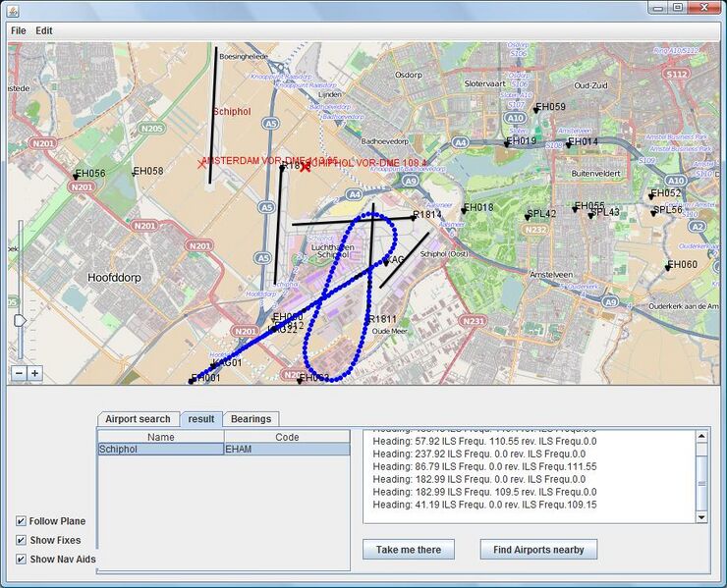The height and width of the screenshot is (588, 727).
Task: Click the Heading 237.92 line
Action: point(479,454)
